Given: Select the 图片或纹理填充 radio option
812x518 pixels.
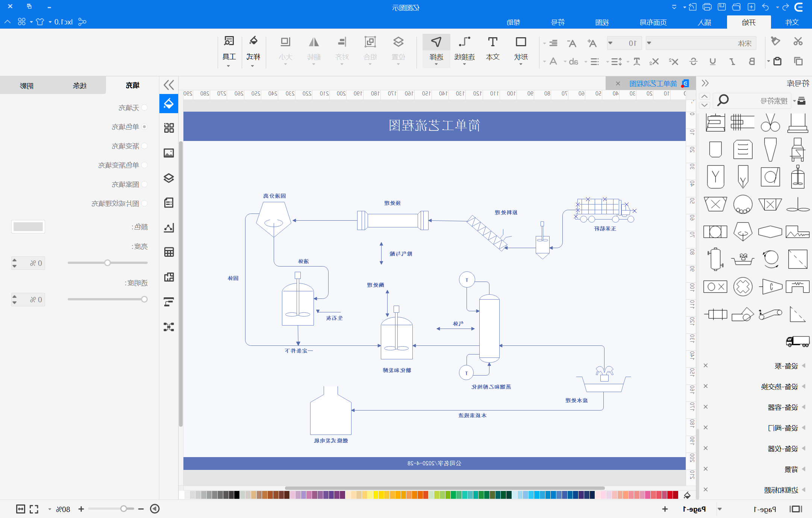Looking at the screenshot, I should tap(144, 203).
